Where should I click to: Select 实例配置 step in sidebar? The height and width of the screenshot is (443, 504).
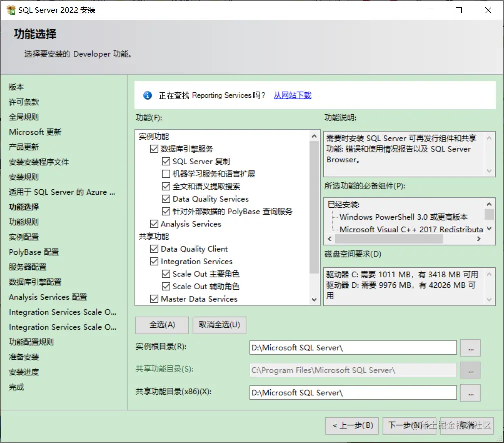click(x=24, y=237)
